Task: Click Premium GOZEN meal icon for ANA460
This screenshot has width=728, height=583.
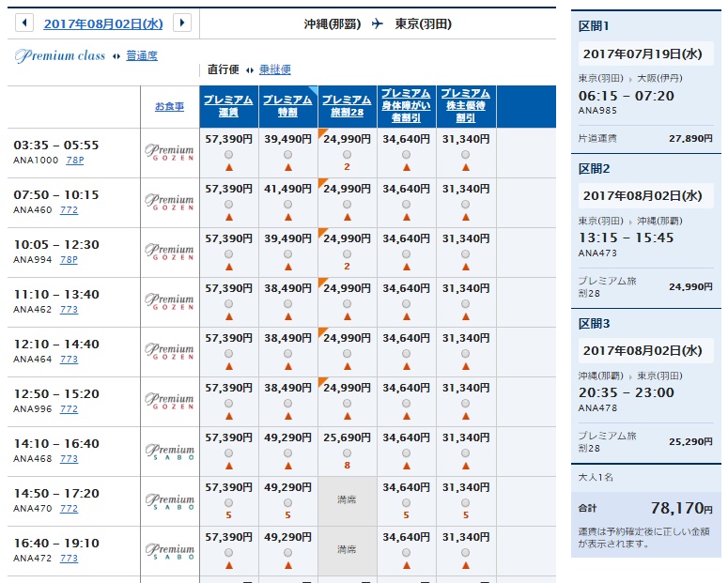Action: pyautogui.click(x=169, y=203)
